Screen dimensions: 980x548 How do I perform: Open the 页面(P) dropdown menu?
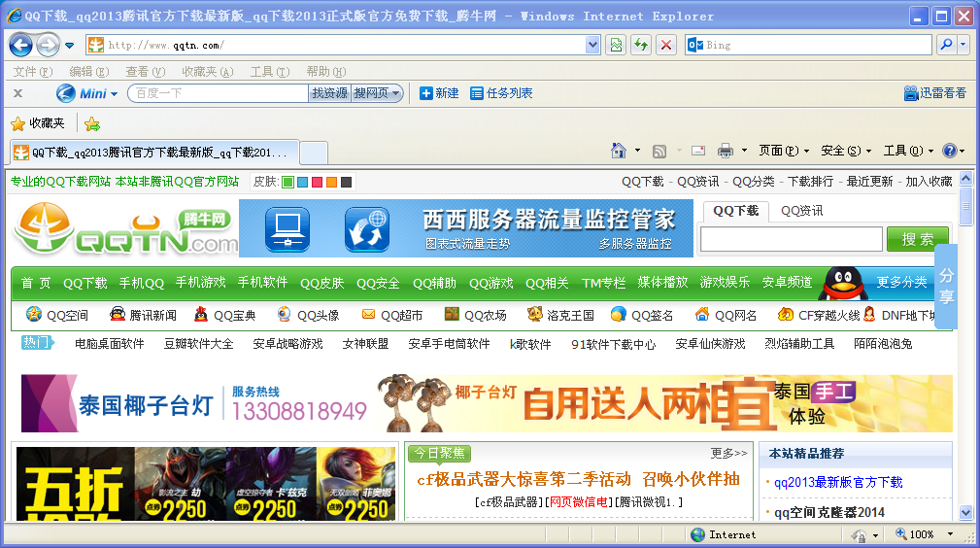click(784, 151)
